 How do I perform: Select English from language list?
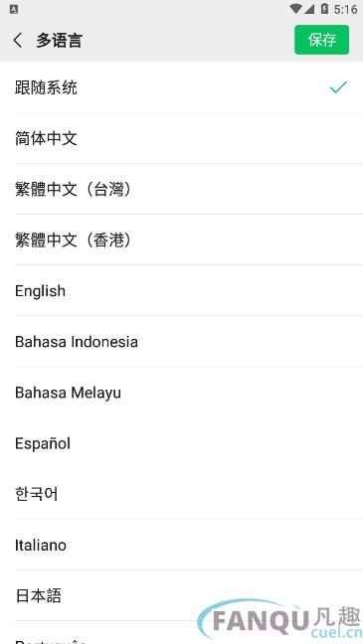(x=181, y=291)
